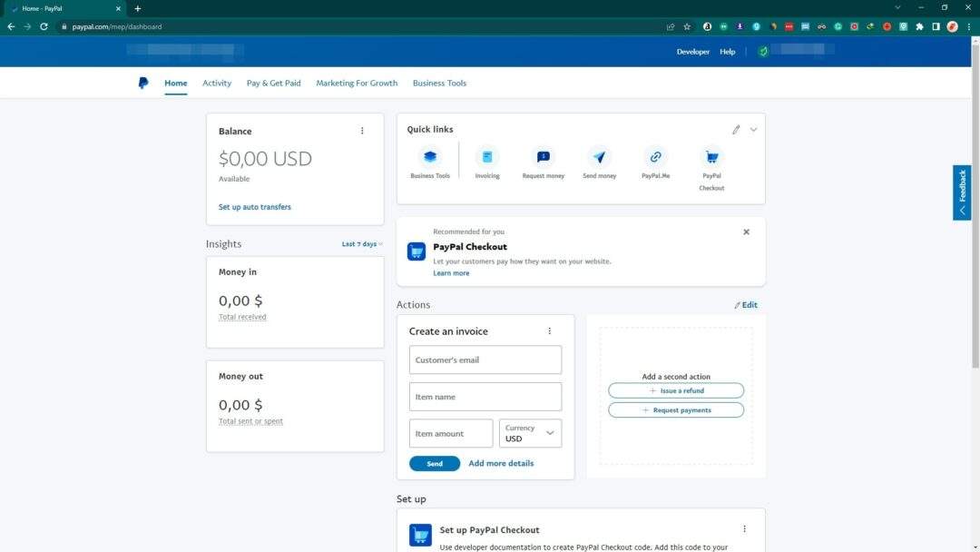Open the browser side panel icon
The width and height of the screenshot is (980, 552).
coord(936,27)
